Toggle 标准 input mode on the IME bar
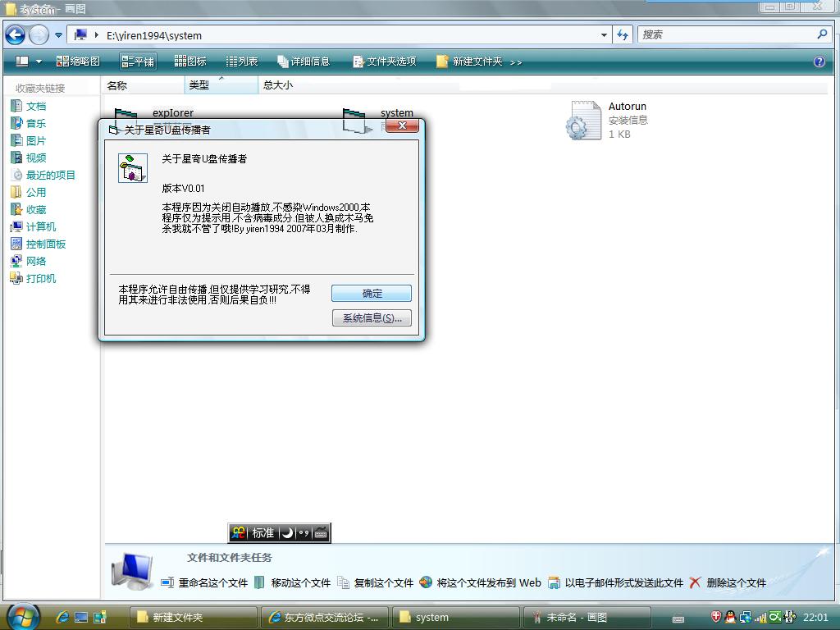The image size is (840, 630). coord(263,533)
